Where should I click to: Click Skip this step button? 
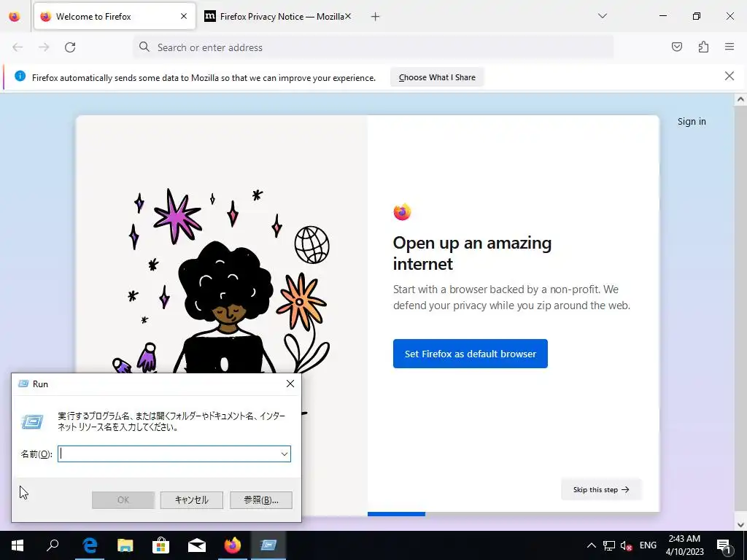(601, 489)
